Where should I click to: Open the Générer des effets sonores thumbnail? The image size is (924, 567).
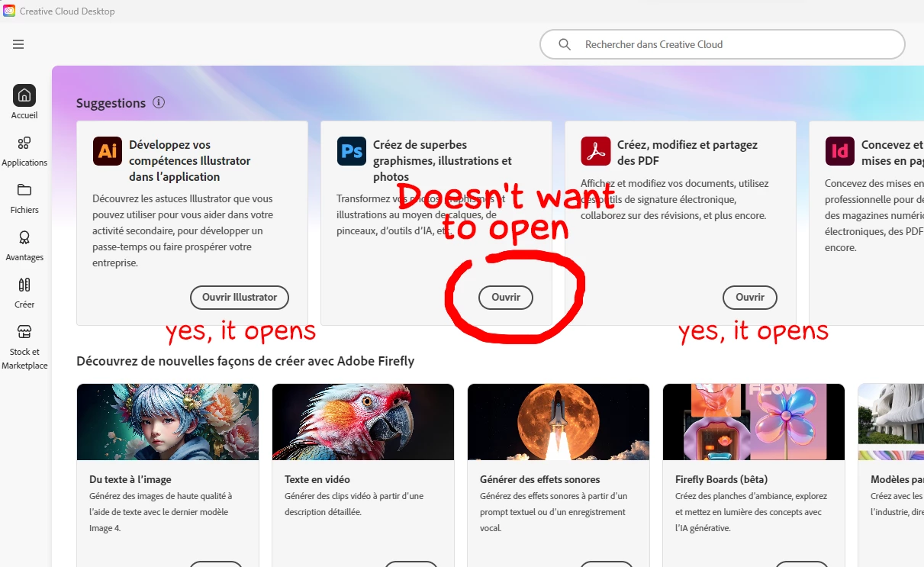tap(559, 422)
